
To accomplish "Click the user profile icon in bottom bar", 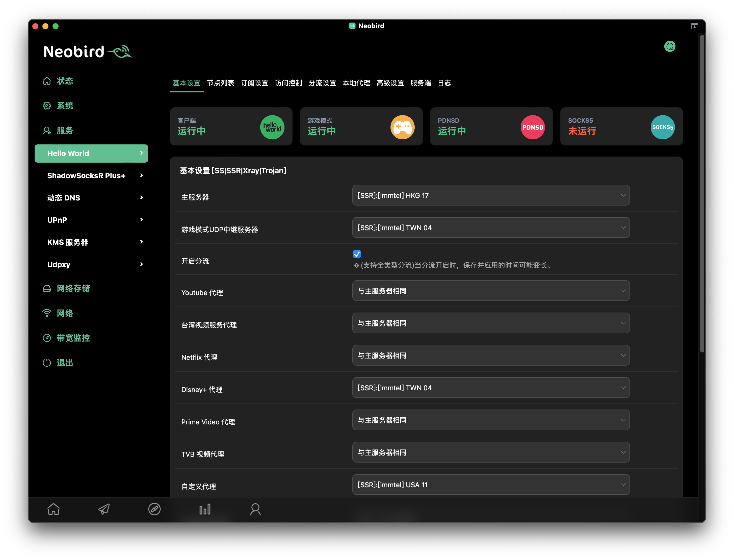I will pyautogui.click(x=255, y=509).
